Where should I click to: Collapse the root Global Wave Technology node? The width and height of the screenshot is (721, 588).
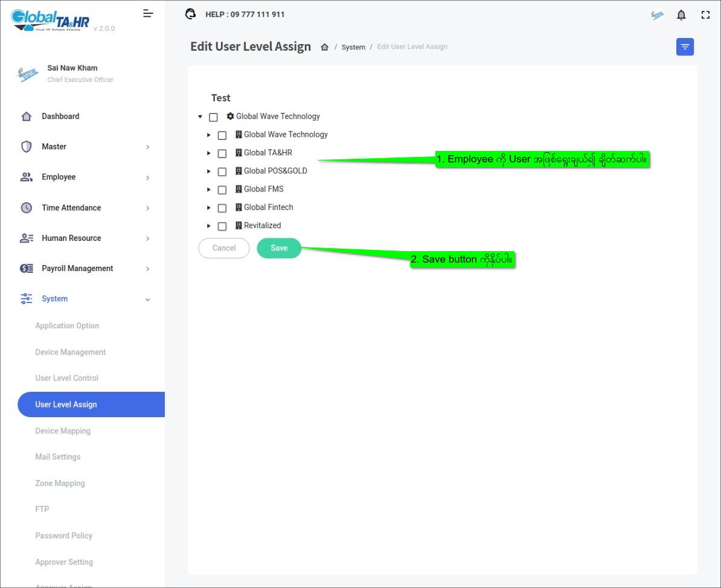[x=200, y=117]
